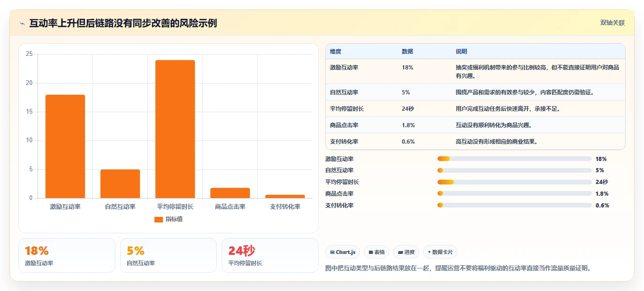Click the 24秒 value beside the progress bar
Screen dimensions: 644x291
pos(602,182)
